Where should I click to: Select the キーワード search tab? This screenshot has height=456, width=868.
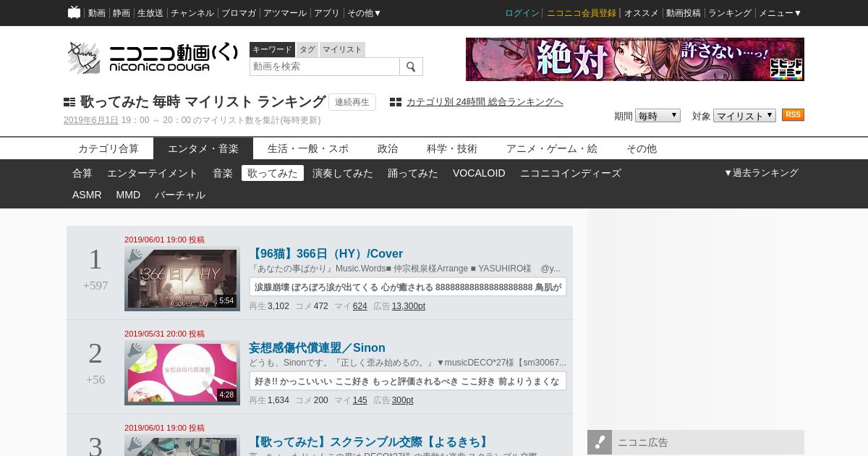272,49
